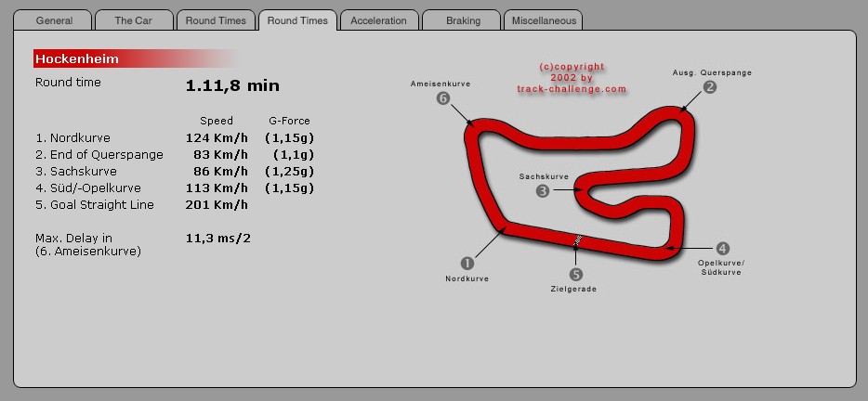Switch to the Braking tab

463,20
